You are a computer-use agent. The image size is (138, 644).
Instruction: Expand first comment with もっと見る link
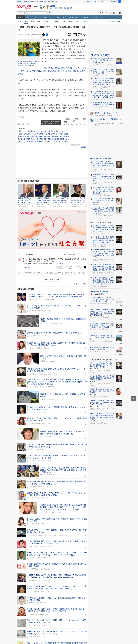pos(61,264)
